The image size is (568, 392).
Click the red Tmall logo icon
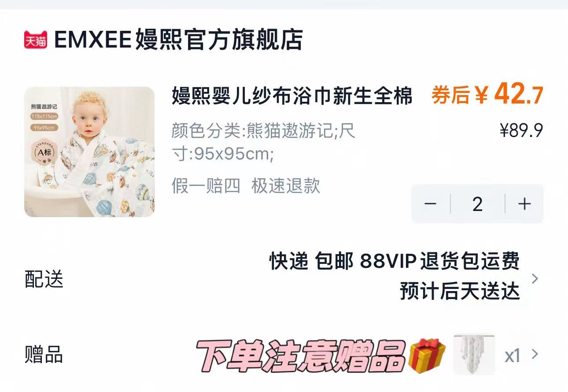[35, 40]
